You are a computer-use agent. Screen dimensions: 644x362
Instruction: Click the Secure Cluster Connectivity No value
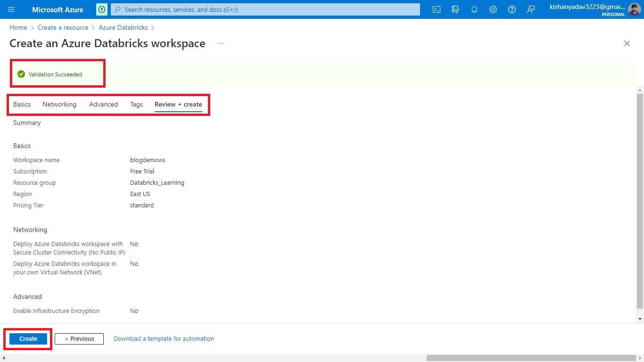(x=134, y=244)
